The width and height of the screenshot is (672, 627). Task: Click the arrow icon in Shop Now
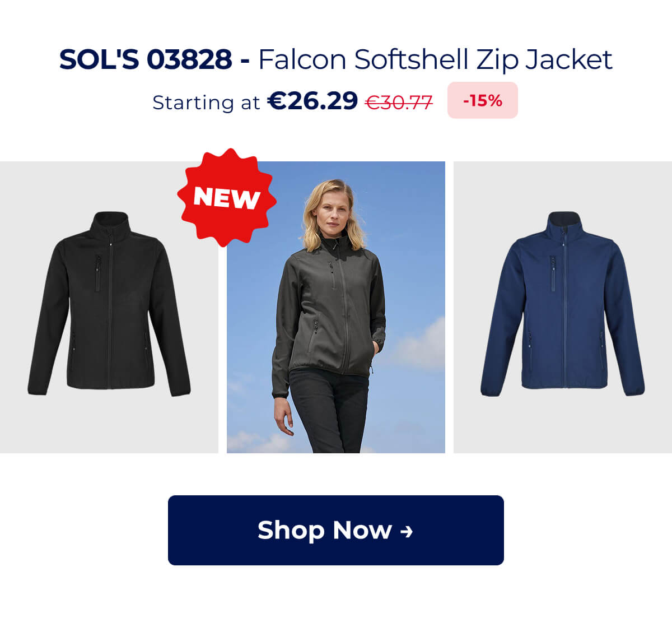point(407,531)
